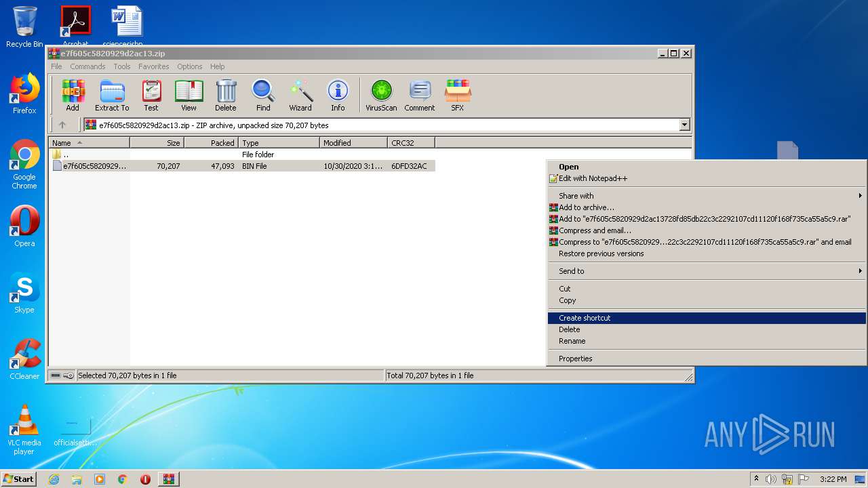Choose Rename in the context menu
The width and height of the screenshot is (868, 488).
click(x=707, y=341)
